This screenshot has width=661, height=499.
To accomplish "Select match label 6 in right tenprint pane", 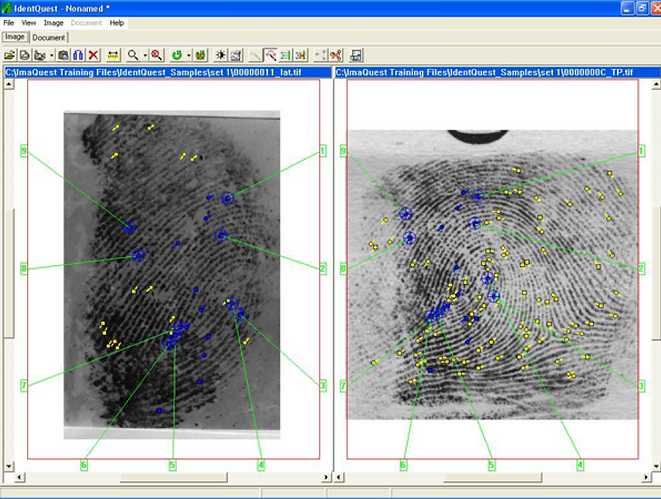I will pos(403,465).
